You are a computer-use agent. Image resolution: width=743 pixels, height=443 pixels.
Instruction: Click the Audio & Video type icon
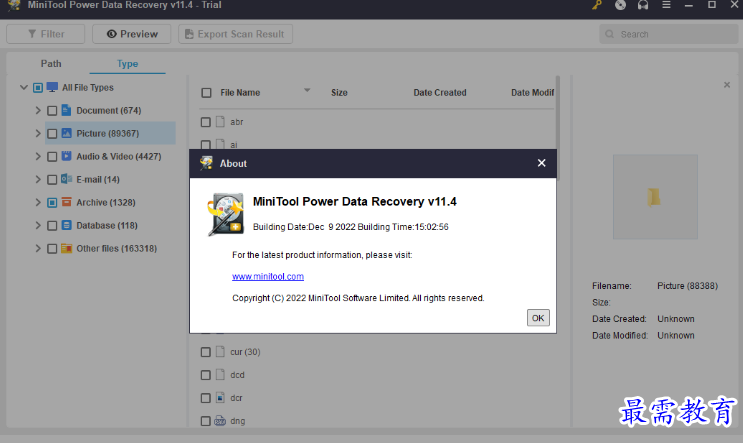pyautogui.click(x=66, y=156)
